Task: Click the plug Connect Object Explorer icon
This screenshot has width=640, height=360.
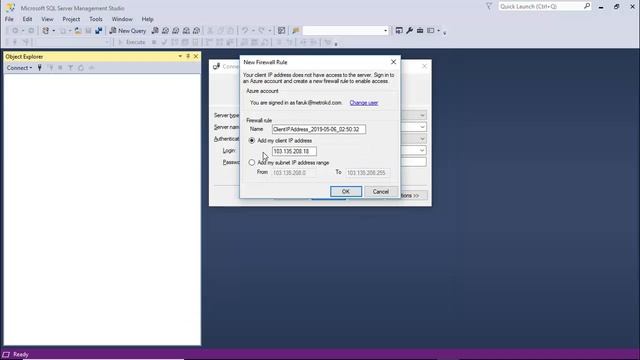Action: [x=40, y=68]
